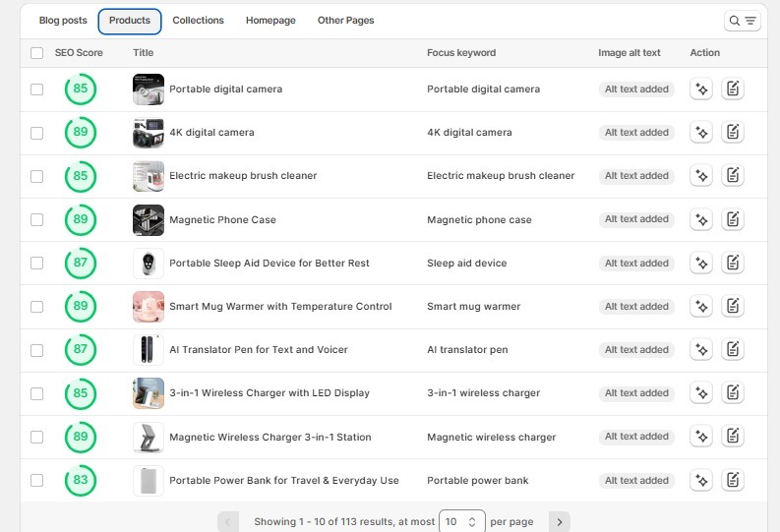Switch to the Blog posts tab

(63, 21)
